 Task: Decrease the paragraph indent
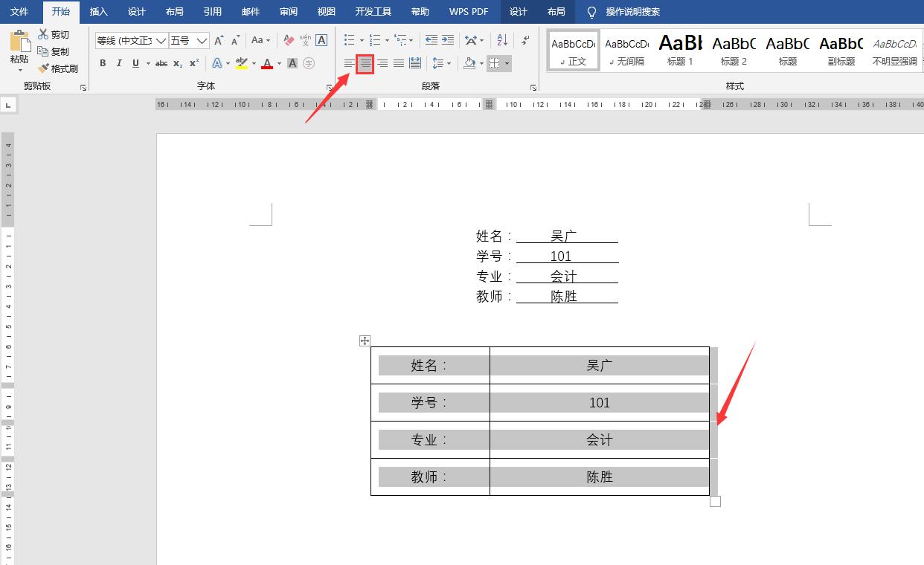click(x=430, y=40)
